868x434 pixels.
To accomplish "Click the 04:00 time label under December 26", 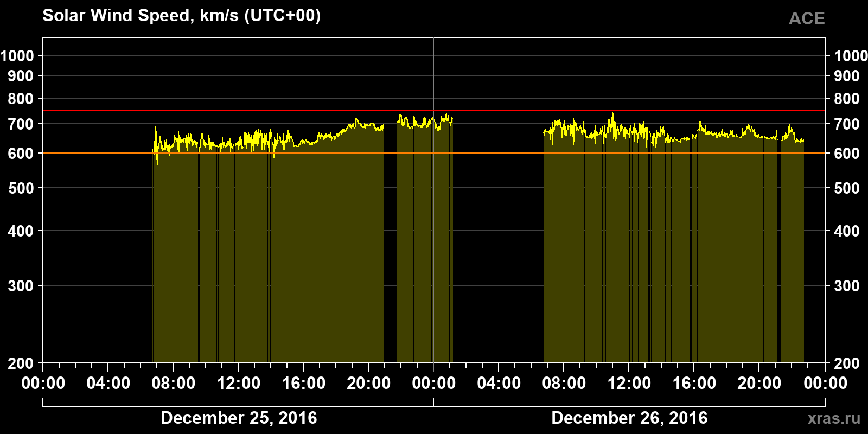I will pyautogui.click(x=499, y=384).
